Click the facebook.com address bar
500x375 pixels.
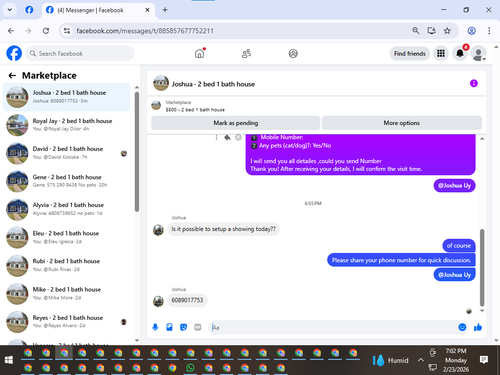[x=233, y=31]
